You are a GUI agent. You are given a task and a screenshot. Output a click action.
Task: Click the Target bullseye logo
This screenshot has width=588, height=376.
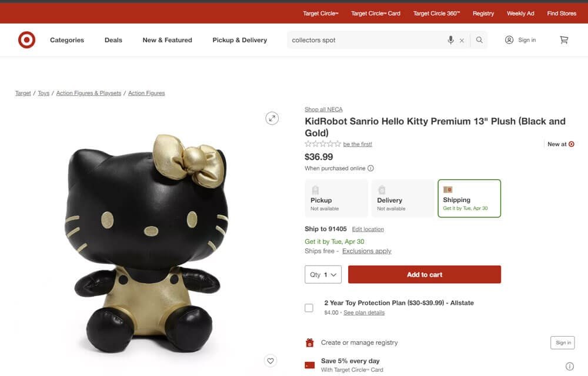coord(26,40)
